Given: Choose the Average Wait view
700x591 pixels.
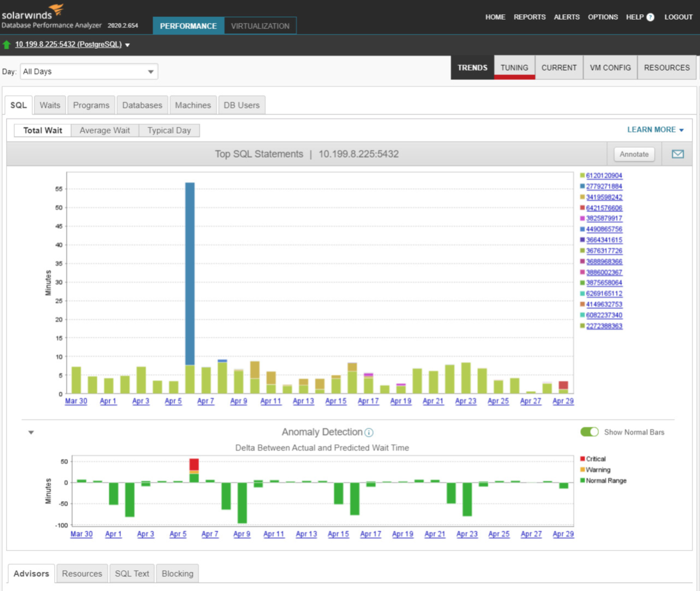Looking at the screenshot, I should [x=105, y=130].
